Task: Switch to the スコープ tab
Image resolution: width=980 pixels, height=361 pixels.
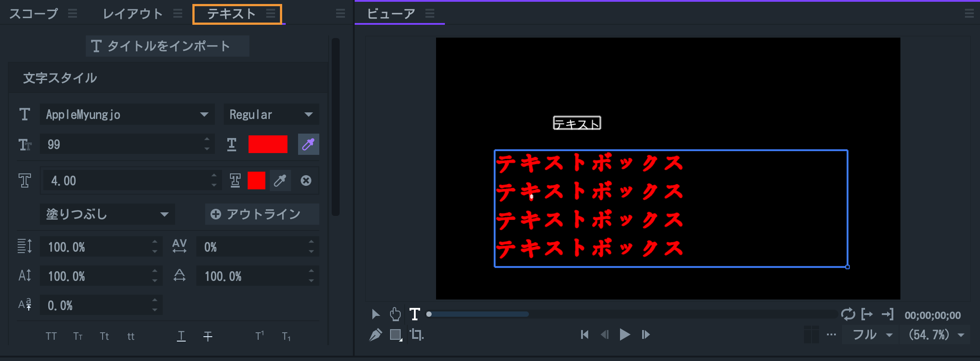Action: click(34, 14)
